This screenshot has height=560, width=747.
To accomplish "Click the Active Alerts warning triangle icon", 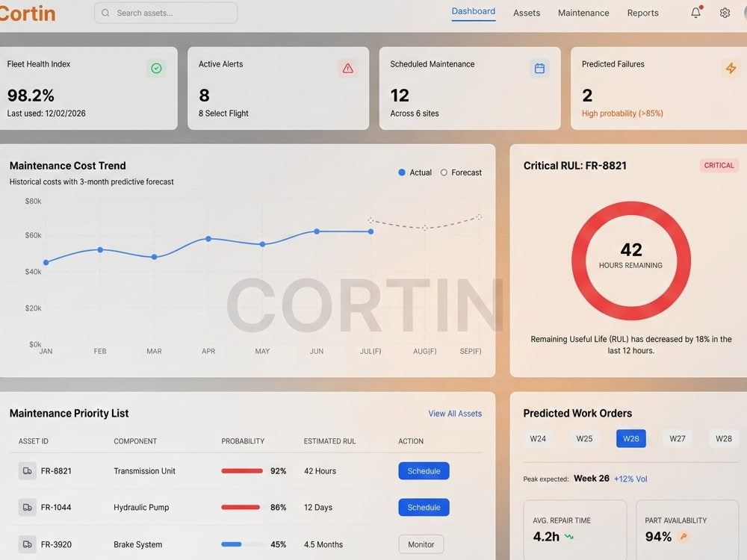I will 348,68.
